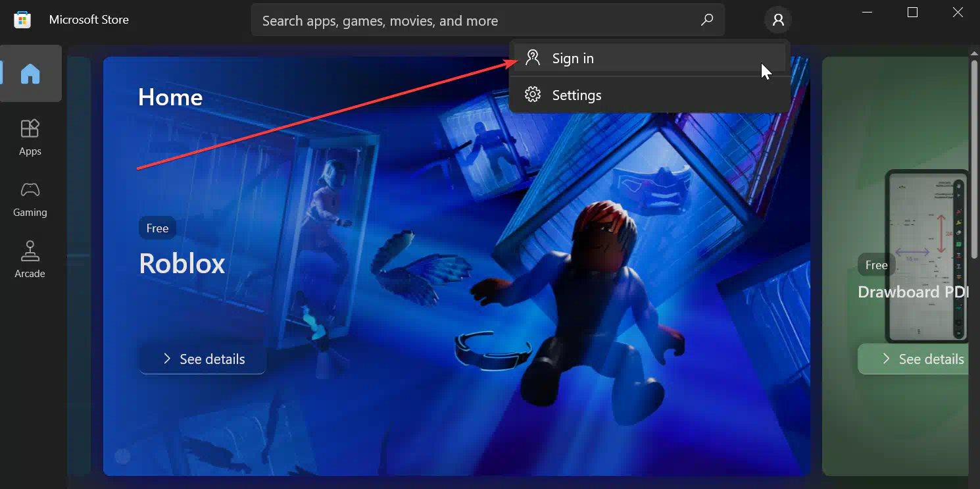Open the Arcade section
This screenshot has width=980, height=489.
click(x=30, y=260)
